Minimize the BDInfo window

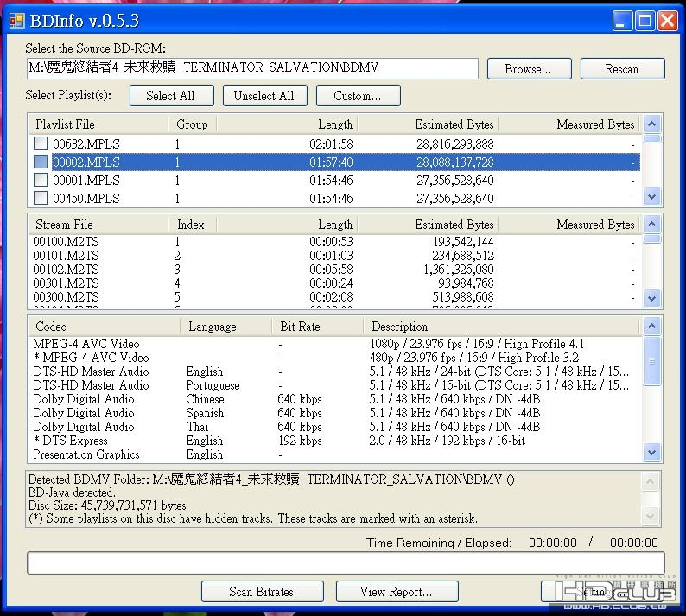click(623, 20)
